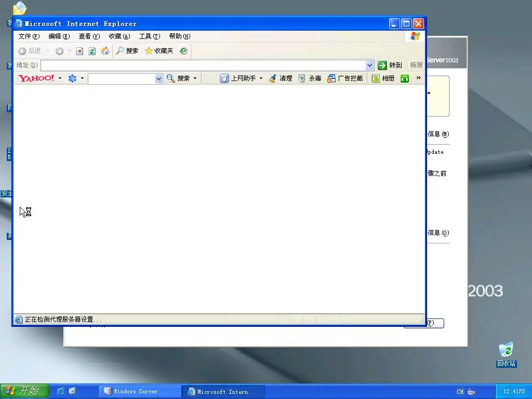The height and width of the screenshot is (399, 532).
Task: Expand the 上网助手 dropdown arrow
Action: point(261,78)
